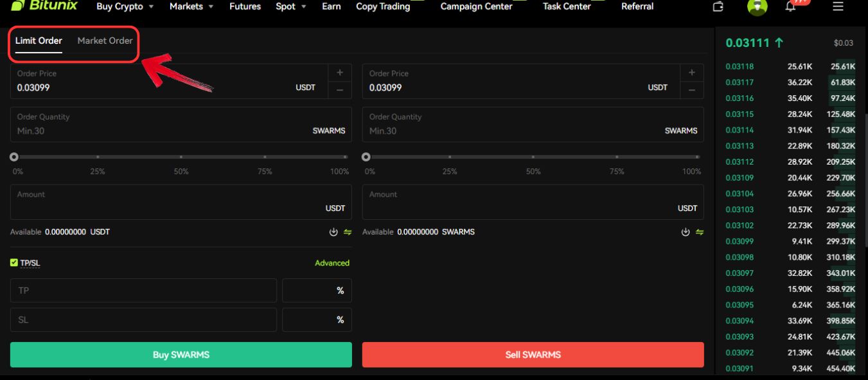This screenshot has width=868, height=380.
Task: Focus the sell Amount USDT field
Action: (x=533, y=203)
